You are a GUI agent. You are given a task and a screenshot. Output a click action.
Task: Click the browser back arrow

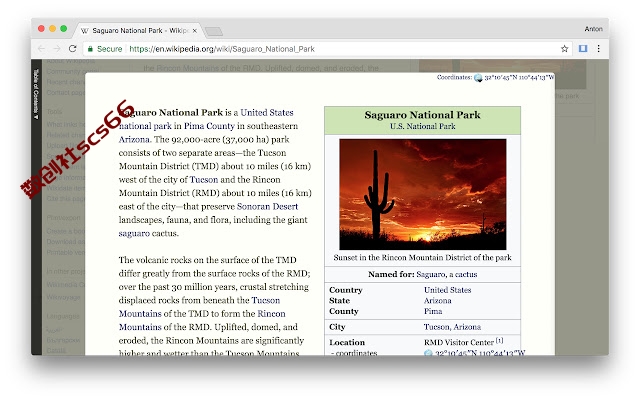coord(41,49)
